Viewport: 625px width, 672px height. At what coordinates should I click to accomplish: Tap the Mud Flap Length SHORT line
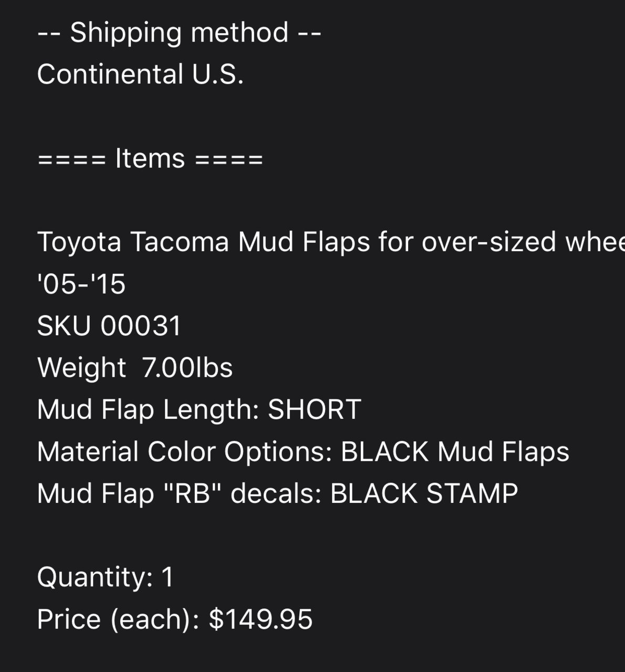(199, 410)
